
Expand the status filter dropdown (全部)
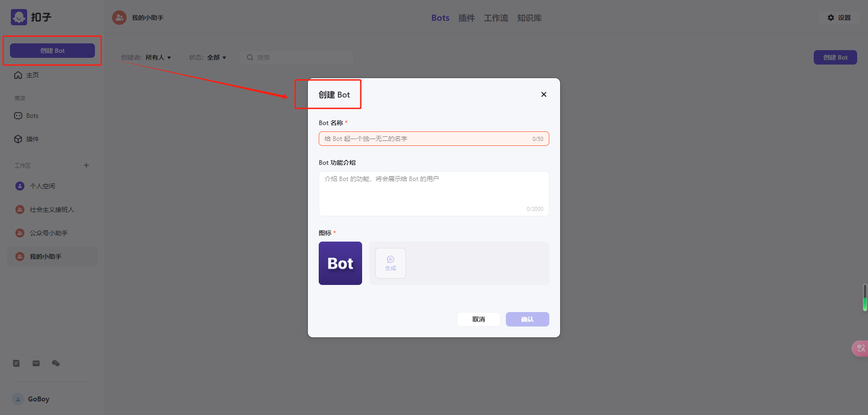[217, 57]
